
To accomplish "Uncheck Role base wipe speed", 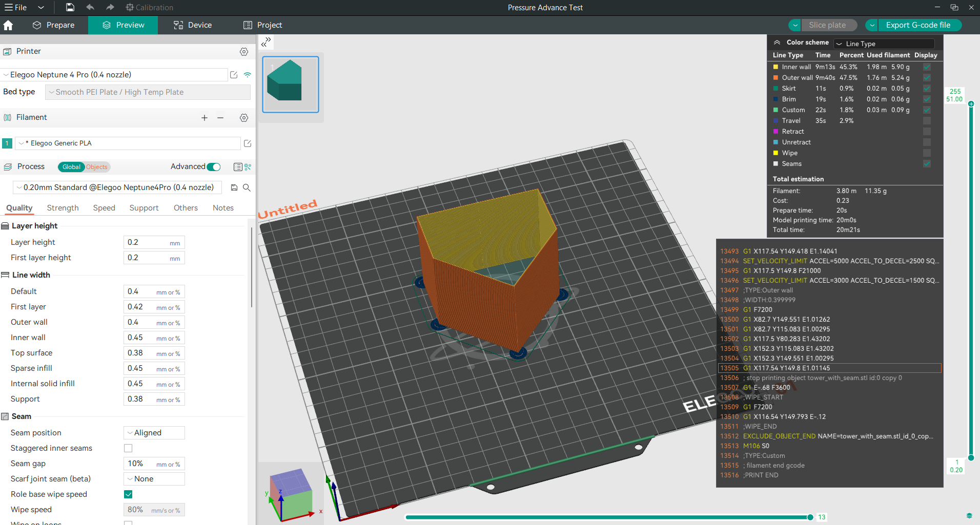I will (128, 494).
